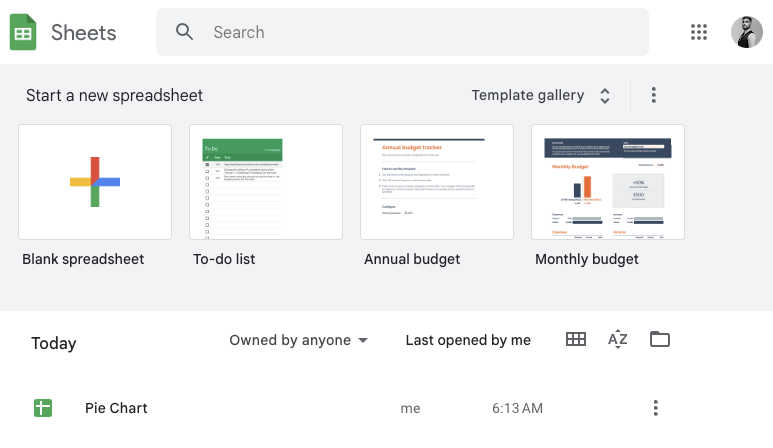Open the file picker folder icon
The height and width of the screenshot is (448, 773).
pyautogui.click(x=660, y=339)
